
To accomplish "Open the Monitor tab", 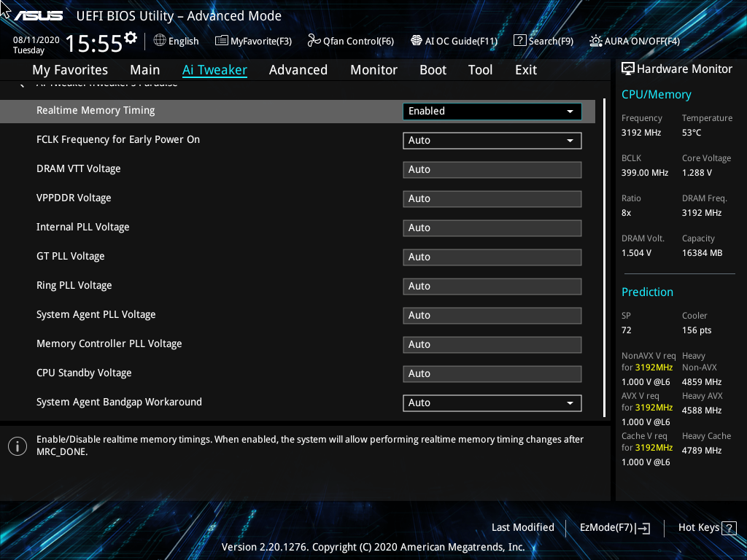I will (374, 70).
